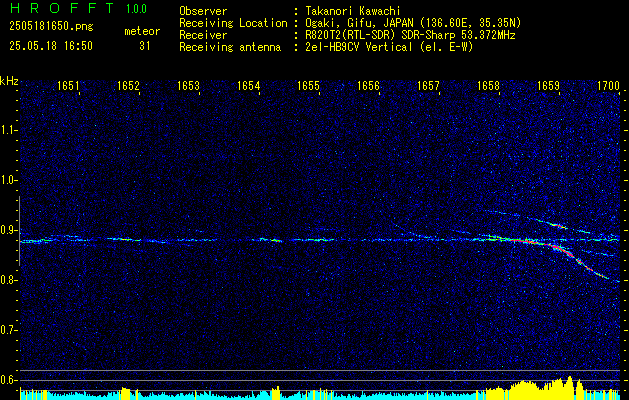Click the Receiving antenna label
629x400 pixels.
coord(230,47)
